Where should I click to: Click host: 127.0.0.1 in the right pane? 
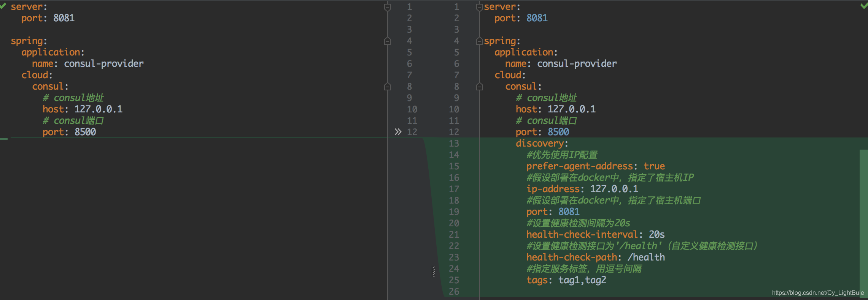coord(556,109)
